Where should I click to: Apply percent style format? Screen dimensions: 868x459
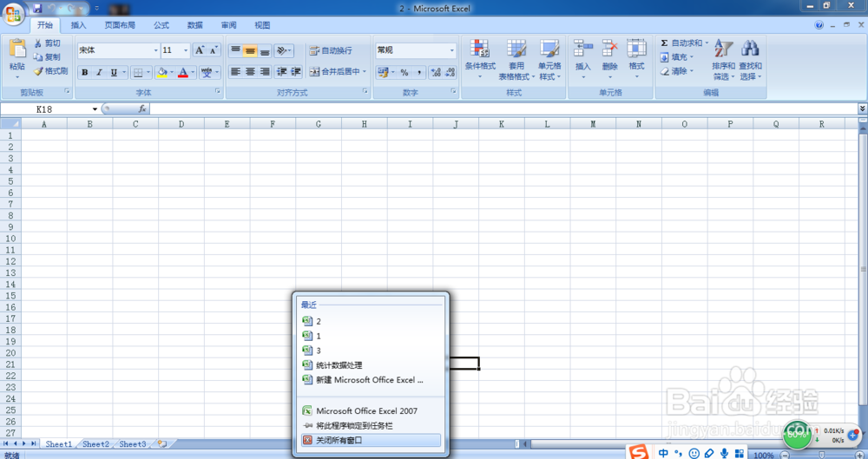tap(404, 72)
